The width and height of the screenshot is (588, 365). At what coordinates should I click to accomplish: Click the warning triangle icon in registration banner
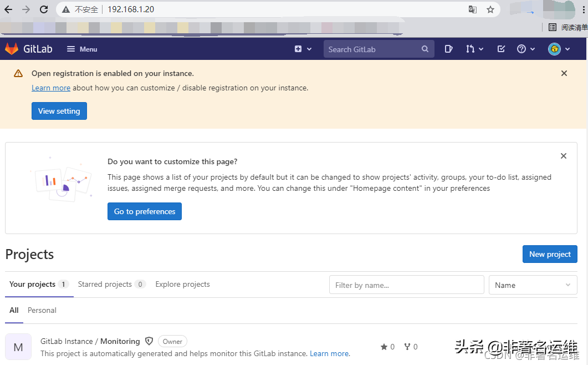(x=18, y=73)
